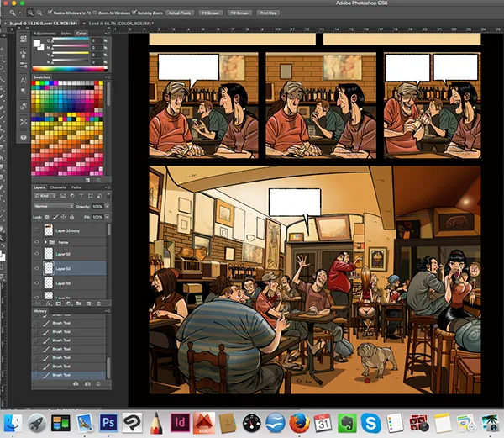Enable Zoom All Windows checkbox

95,13
